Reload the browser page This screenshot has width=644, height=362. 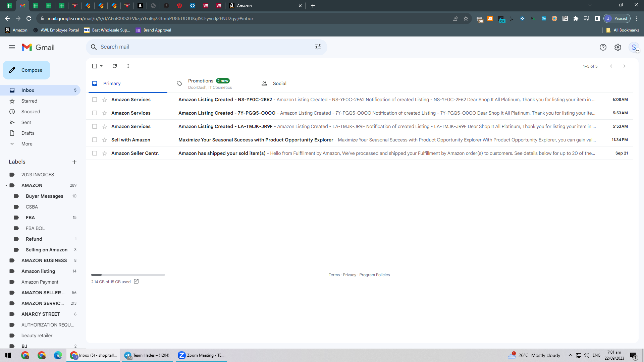click(x=29, y=18)
